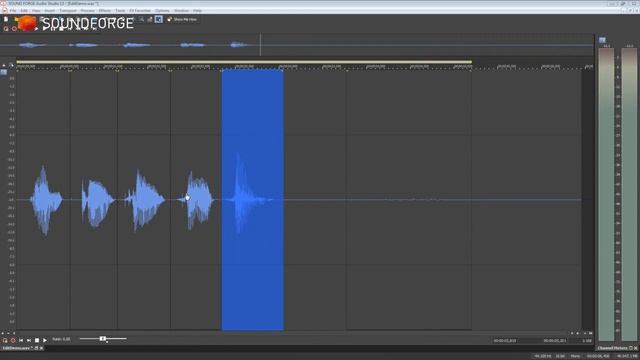Click the Mono status bar entry
640x360 pixels.
coord(576,356)
